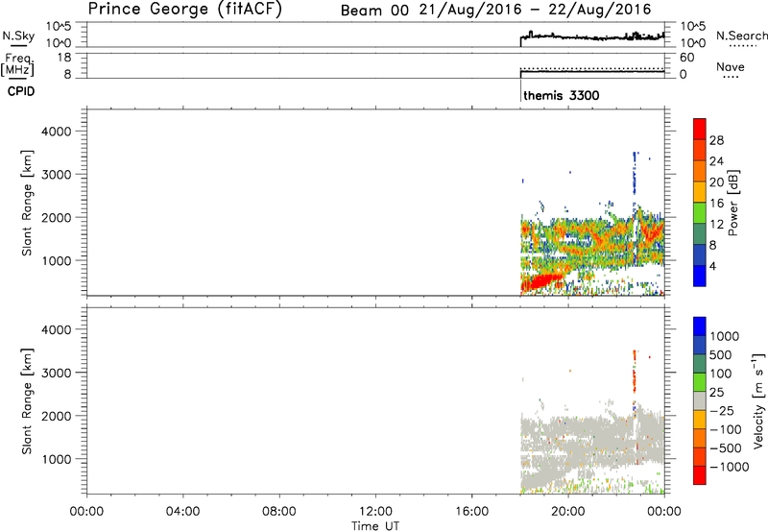Click the '4000' tick on power panel axis
The height and width of the screenshot is (532, 768).
point(57,132)
